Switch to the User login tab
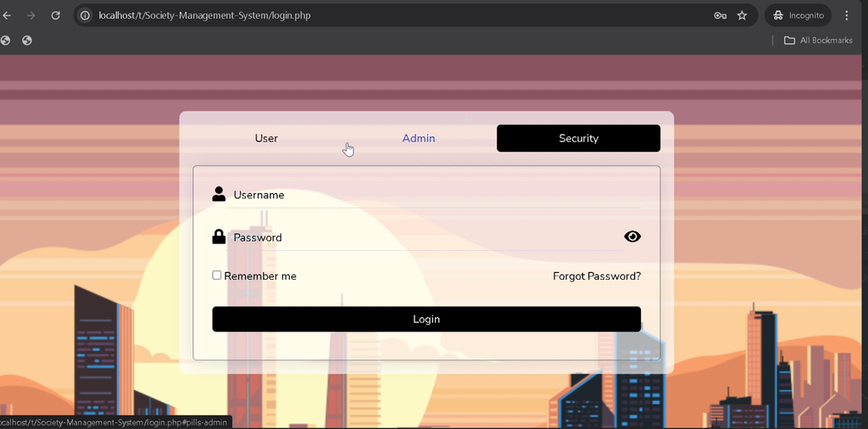The image size is (868, 429). click(x=266, y=138)
